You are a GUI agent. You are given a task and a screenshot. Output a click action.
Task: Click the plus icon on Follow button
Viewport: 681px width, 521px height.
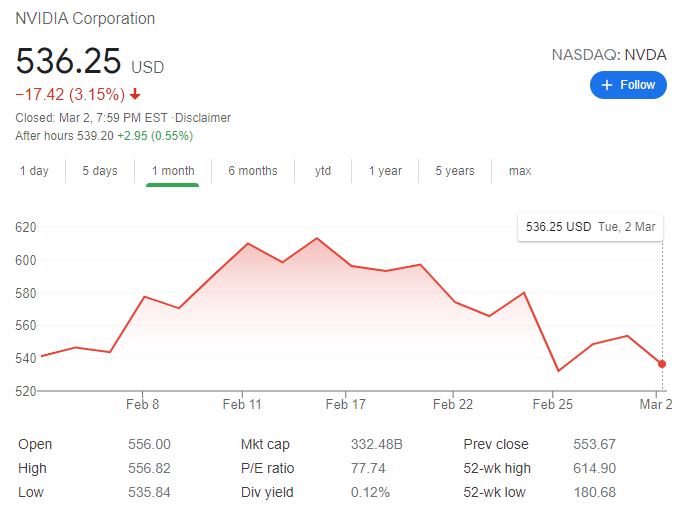pos(607,85)
